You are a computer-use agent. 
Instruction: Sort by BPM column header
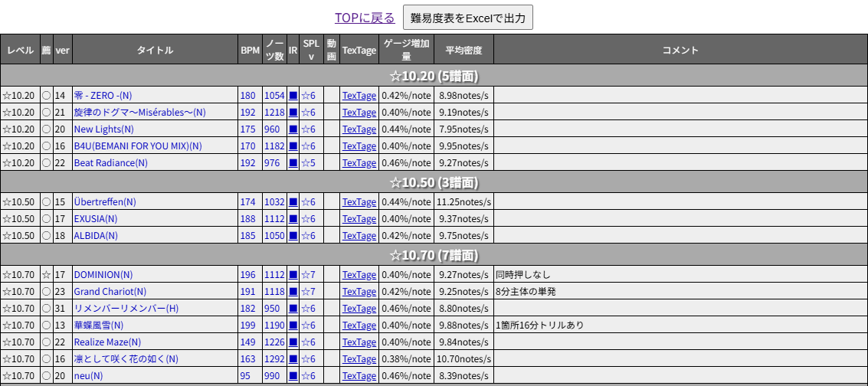(x=251, y=51)
